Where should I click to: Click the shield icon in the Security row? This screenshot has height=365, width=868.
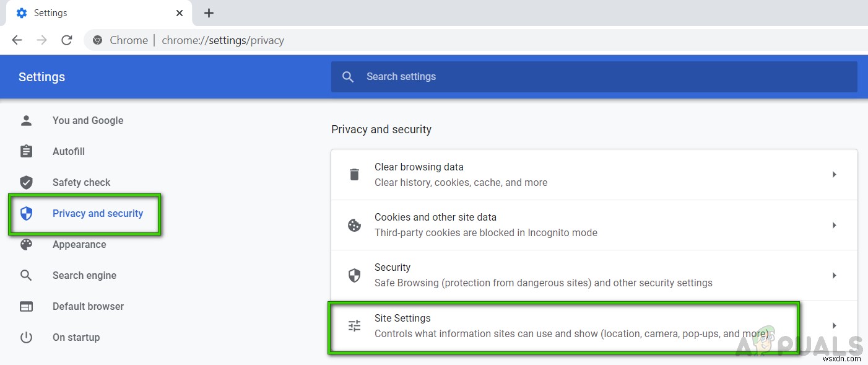click(354, 275)
